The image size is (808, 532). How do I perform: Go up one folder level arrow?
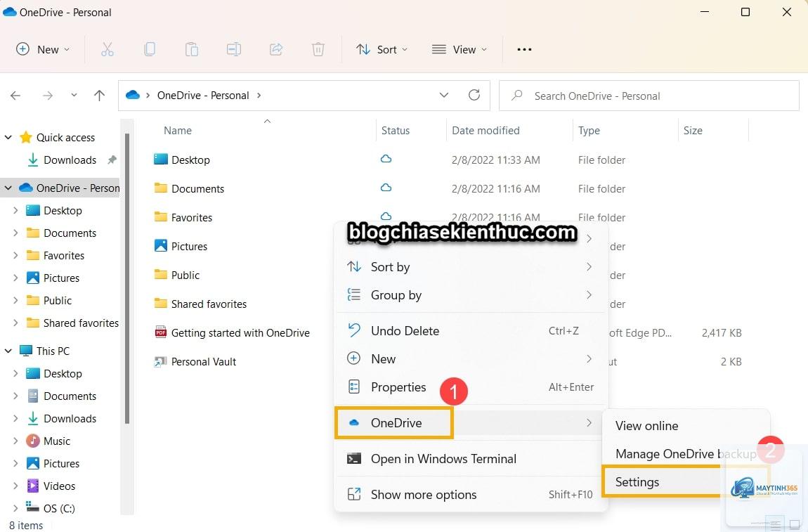[100, 96]
